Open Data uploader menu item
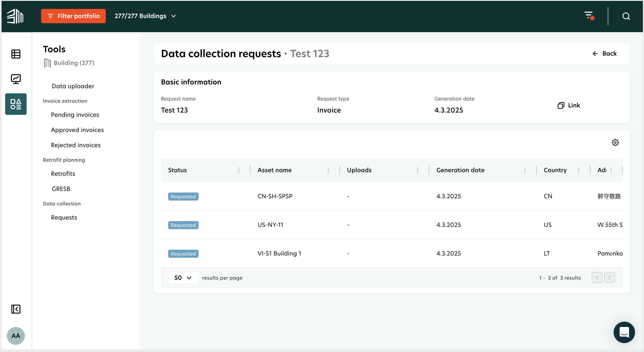Image resolution: width=644 pixels, height=352 pixels. pyautogui.click(x=73, y=86)
